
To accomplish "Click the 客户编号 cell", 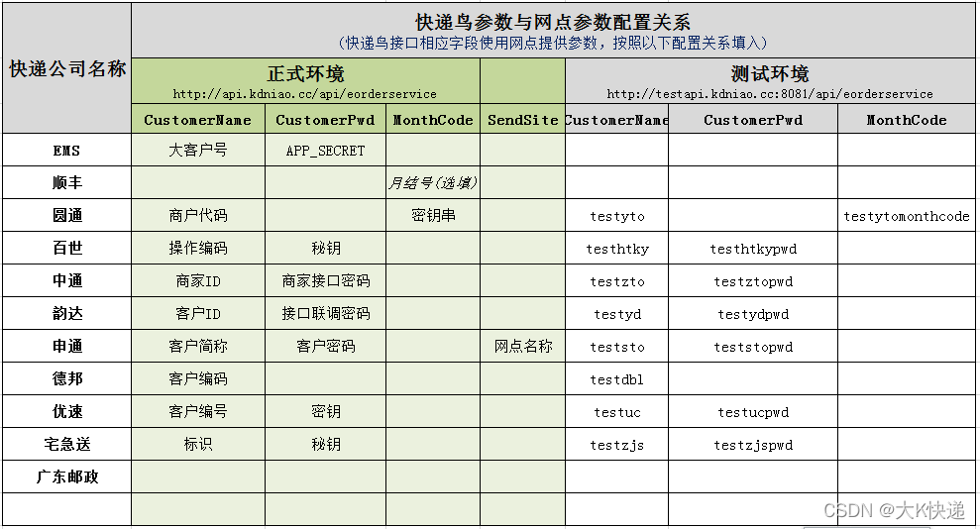I will [198, 411].
